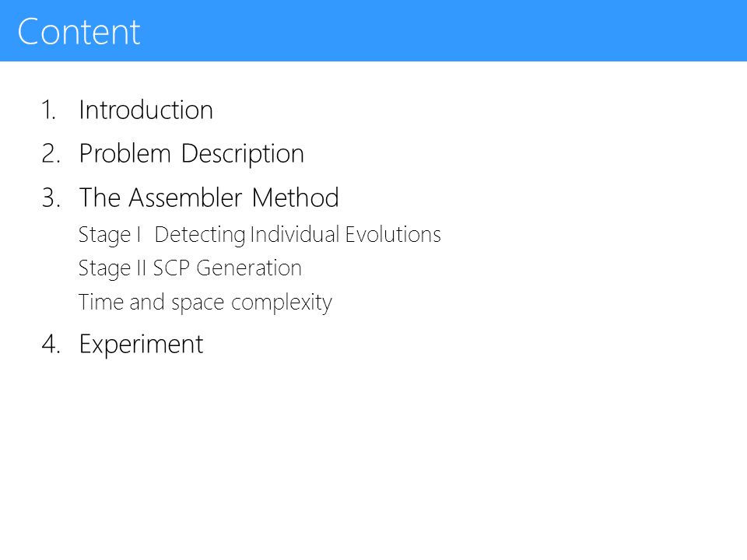
Task: Click "The Assembler Method" heading
Action: pyautogui.click(x=209, y=197)
